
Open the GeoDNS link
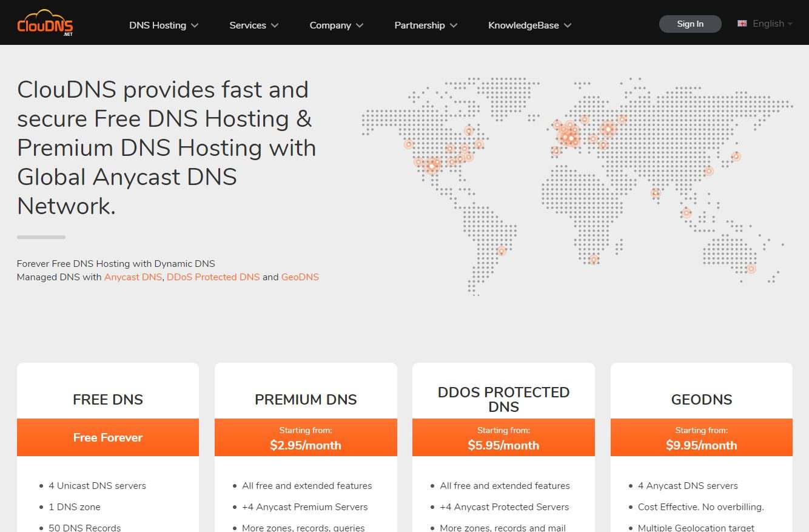[300, 277]
